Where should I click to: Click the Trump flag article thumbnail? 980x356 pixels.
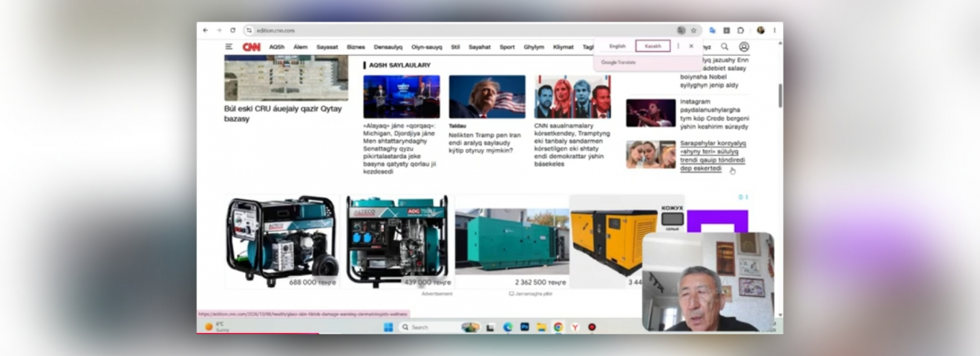click(486, 96)
